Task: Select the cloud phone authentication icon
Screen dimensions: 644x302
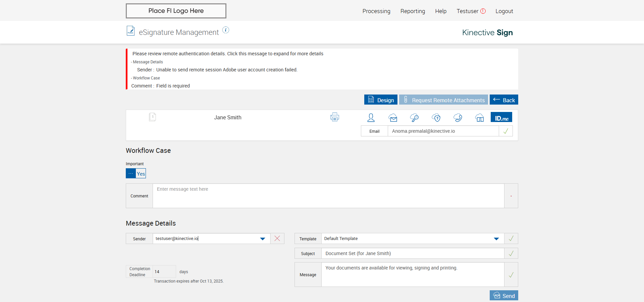Action: pyautogui.click(x=458, y=118)
